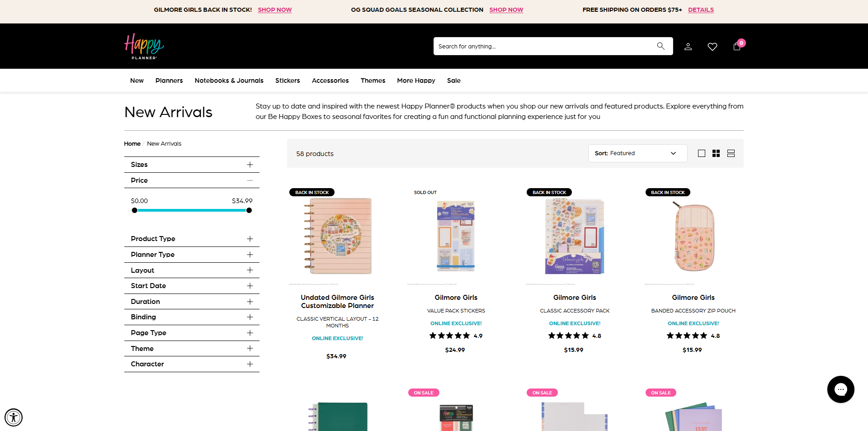View the shopping cart icon
Image resolution: width=868 pixels, height=431 pixels.
[x=736, y=47]
